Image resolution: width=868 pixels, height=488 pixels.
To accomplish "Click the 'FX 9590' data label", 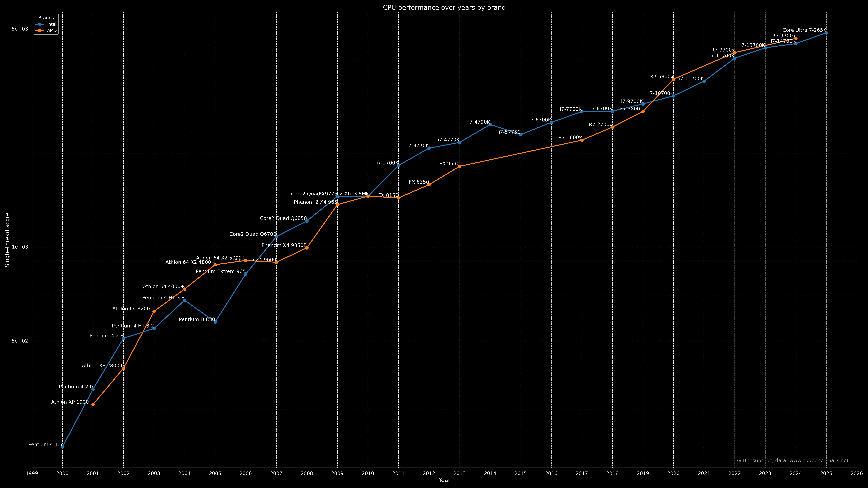I will (x=449, y=164).
